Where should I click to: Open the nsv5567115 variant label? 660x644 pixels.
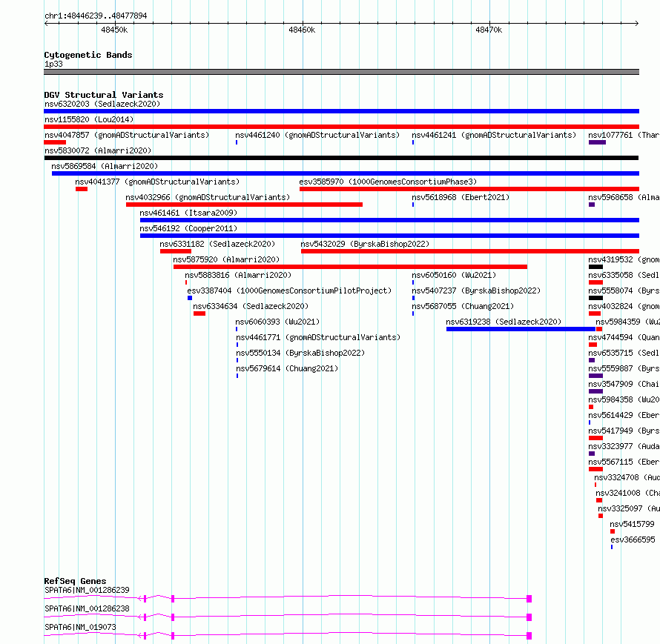624,462
